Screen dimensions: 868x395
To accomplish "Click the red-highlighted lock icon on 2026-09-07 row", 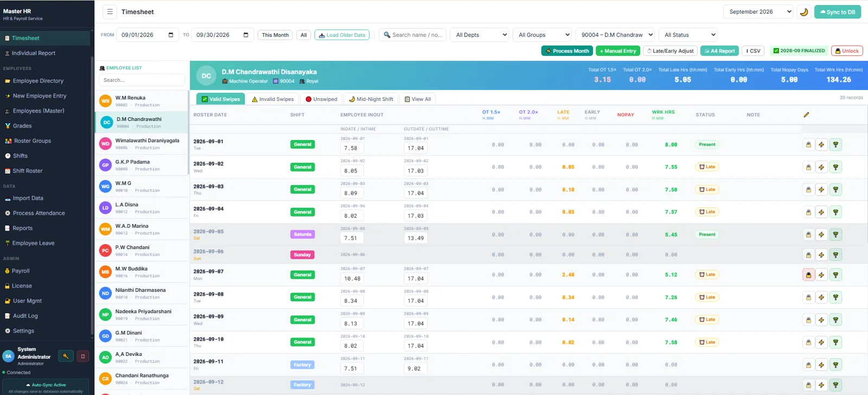I will pos(808,275).
